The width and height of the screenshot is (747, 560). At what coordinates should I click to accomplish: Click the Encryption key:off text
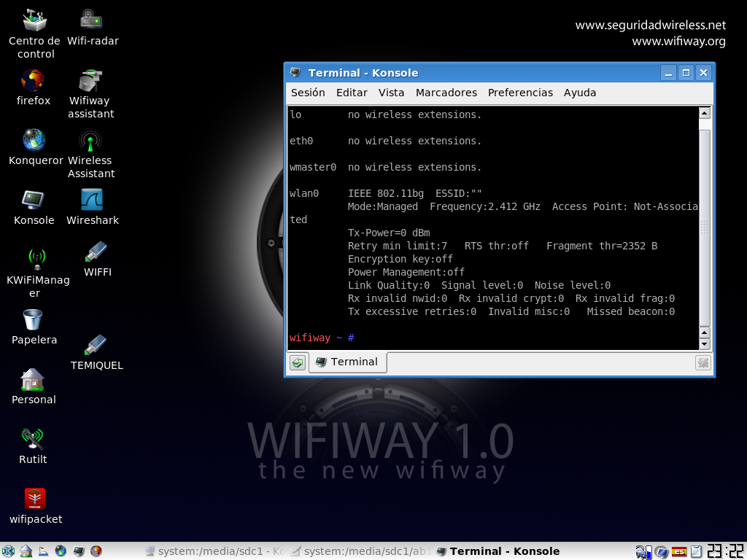(400, 259)
